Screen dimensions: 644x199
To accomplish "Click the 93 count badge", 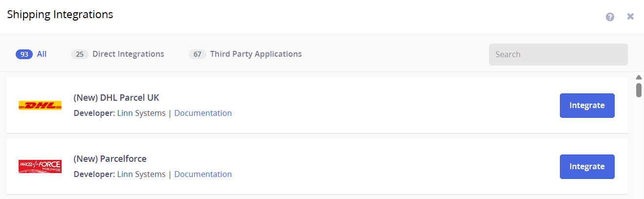I will tap(24, 54).
